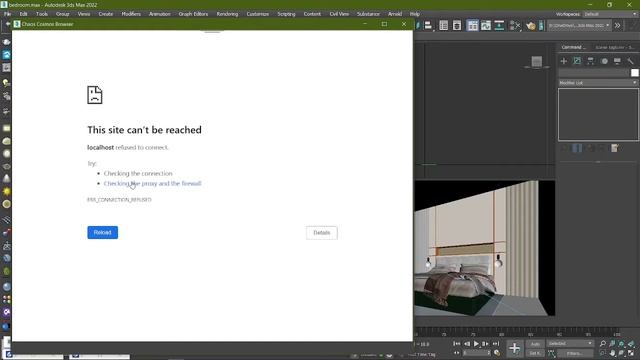Toggle Scene Explorer from the main toolbar
Screen dimensions: 640x360
[444, 26]
